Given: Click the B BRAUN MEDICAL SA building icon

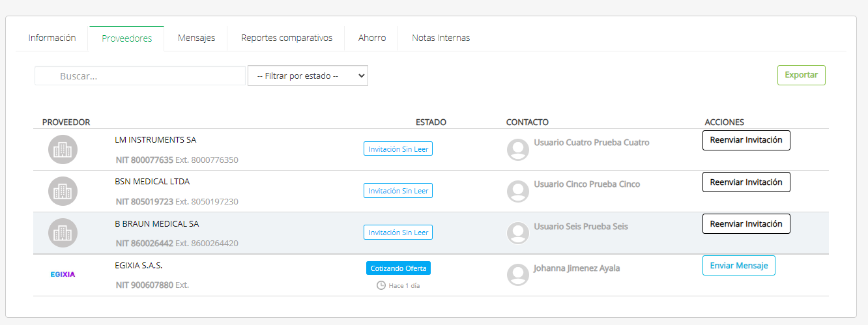Looking at the screenshot, I should pos(63,233).
